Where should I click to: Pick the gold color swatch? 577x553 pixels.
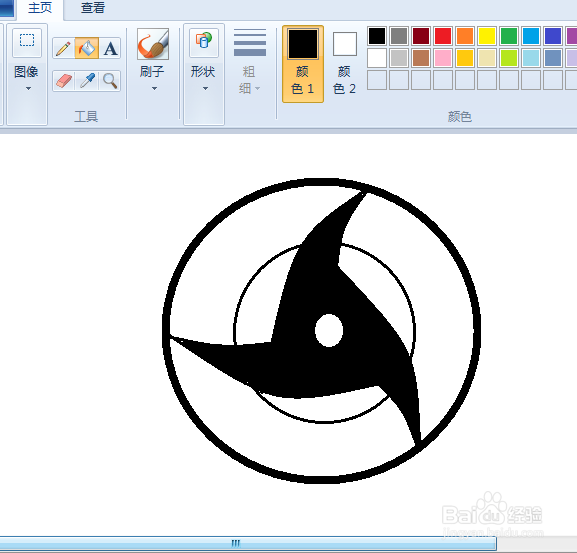tap(465, 58)
